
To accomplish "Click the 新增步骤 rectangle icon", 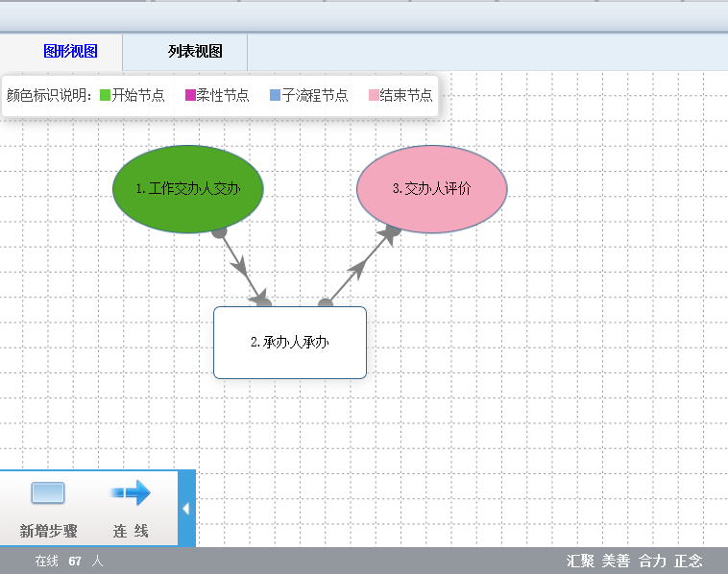I will (48, 493).
